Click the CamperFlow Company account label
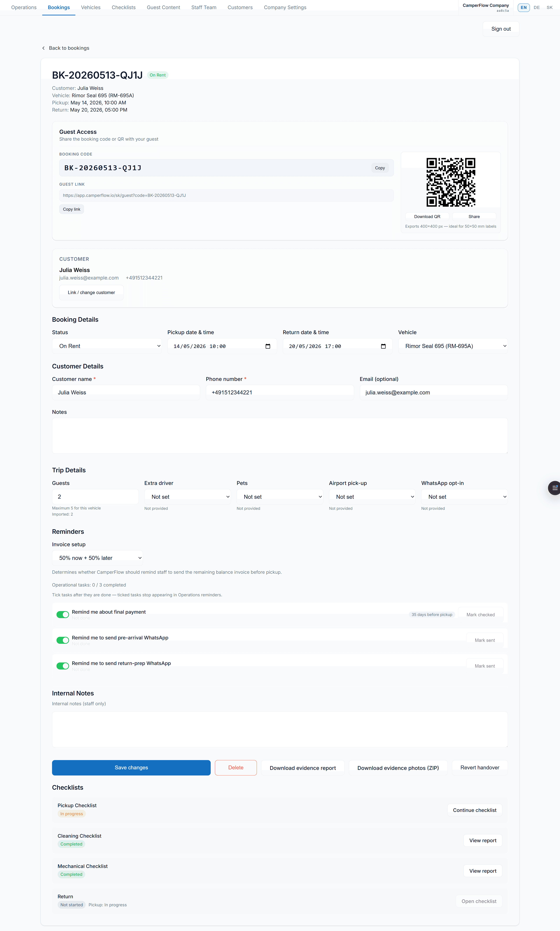 click(486, 7)
